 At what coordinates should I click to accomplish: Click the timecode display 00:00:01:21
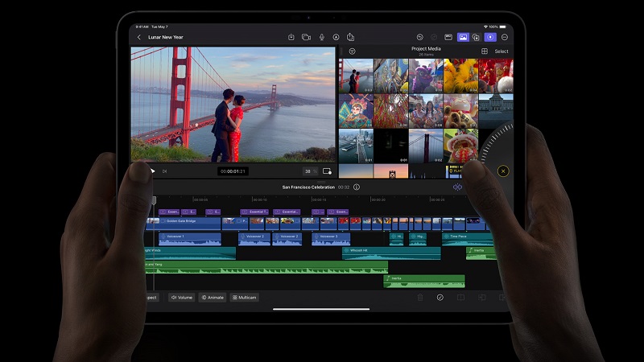click(x=233, y=171)
